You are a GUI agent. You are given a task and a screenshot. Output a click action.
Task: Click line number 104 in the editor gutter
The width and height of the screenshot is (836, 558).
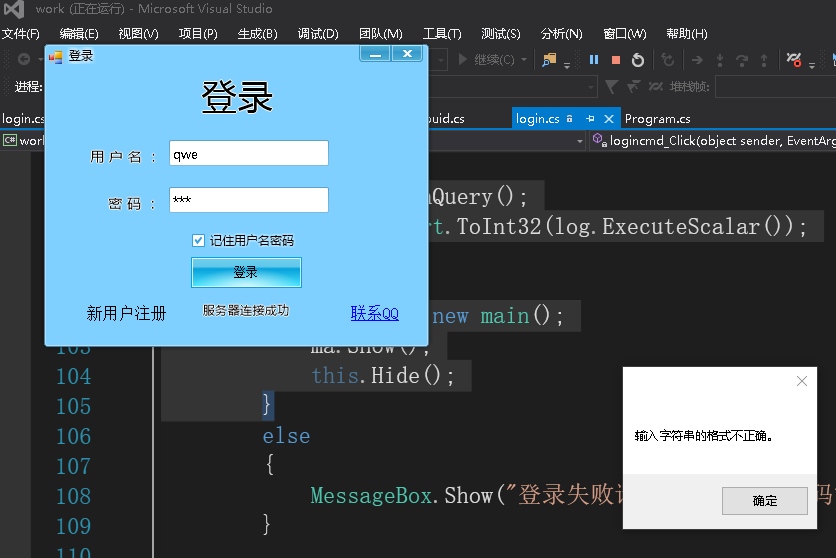[74, 377]
